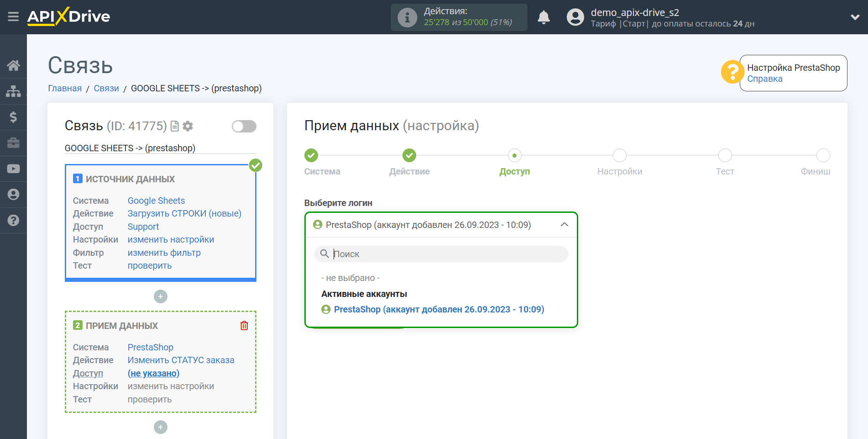Click the (не указано) access link
Image resolution: width=868 pixels, height=439 pixels.
tap(153, 373)
